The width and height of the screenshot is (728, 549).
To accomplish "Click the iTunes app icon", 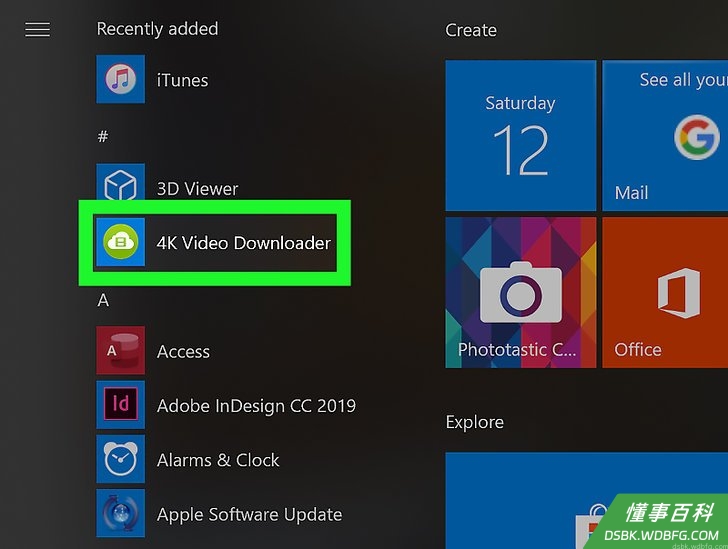I will point(121,79).
